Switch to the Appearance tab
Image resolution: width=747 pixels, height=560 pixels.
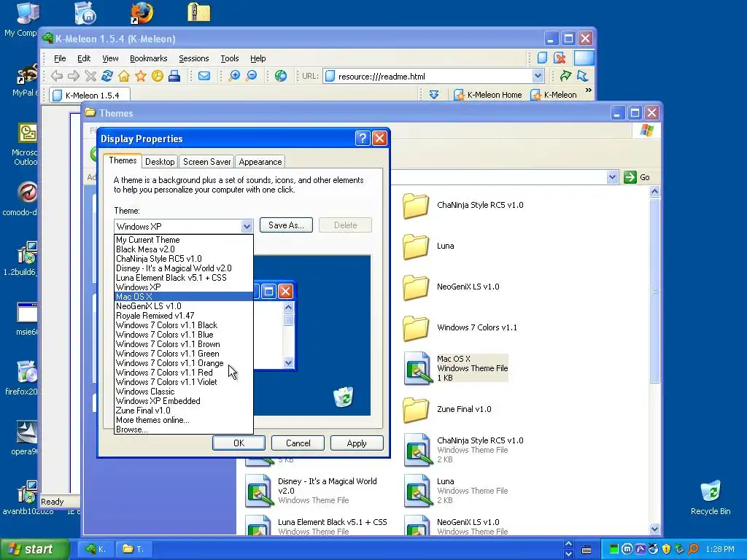(x=260, y=162)
